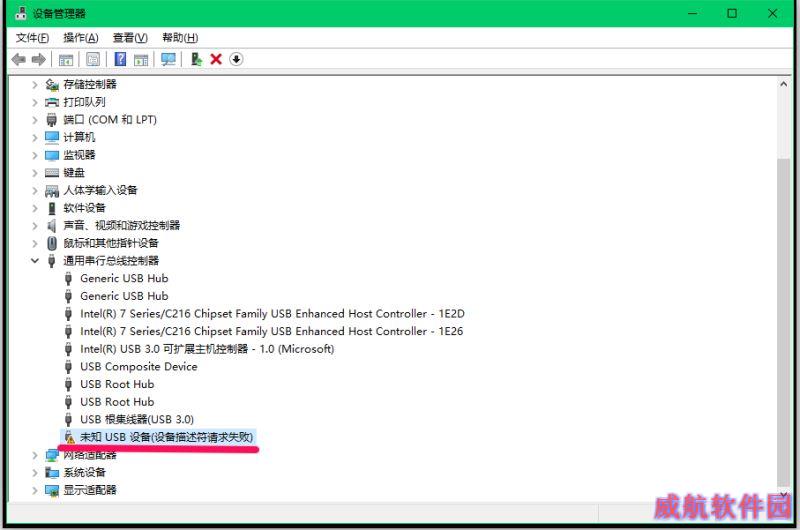Click the 软件设备 icon
The height and width of the screenshot is (530, 800).
[x=52, y=208]
